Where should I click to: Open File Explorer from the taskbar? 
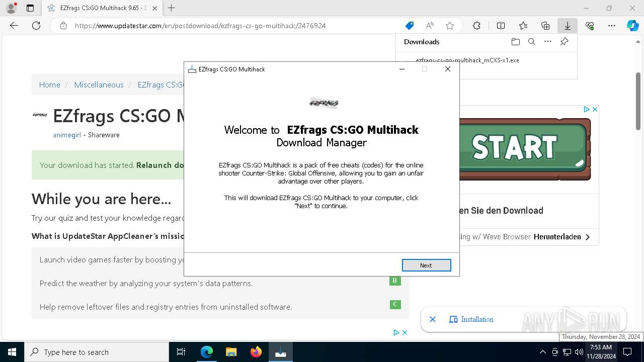tap(231, 352)
